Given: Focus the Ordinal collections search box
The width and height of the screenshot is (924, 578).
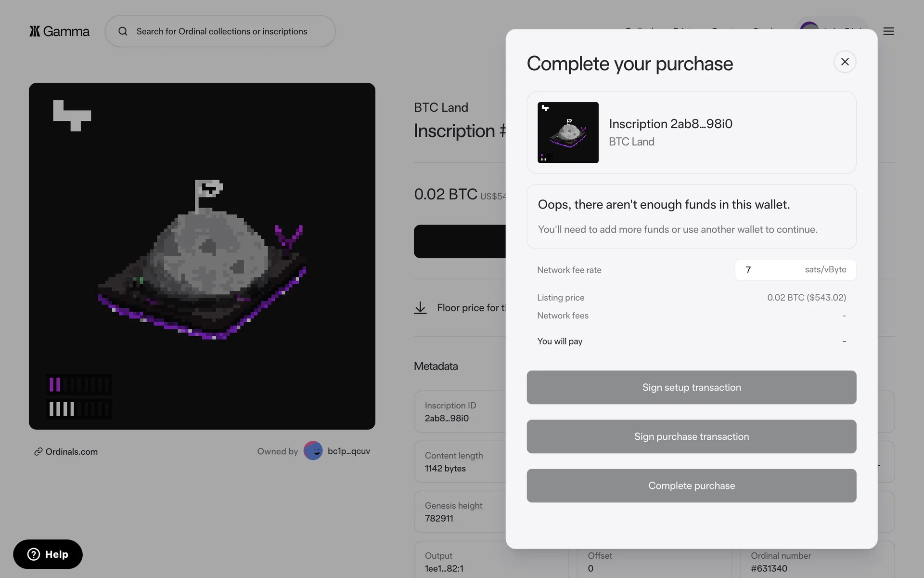Looking at the screenshot, I should coord(222,31).
